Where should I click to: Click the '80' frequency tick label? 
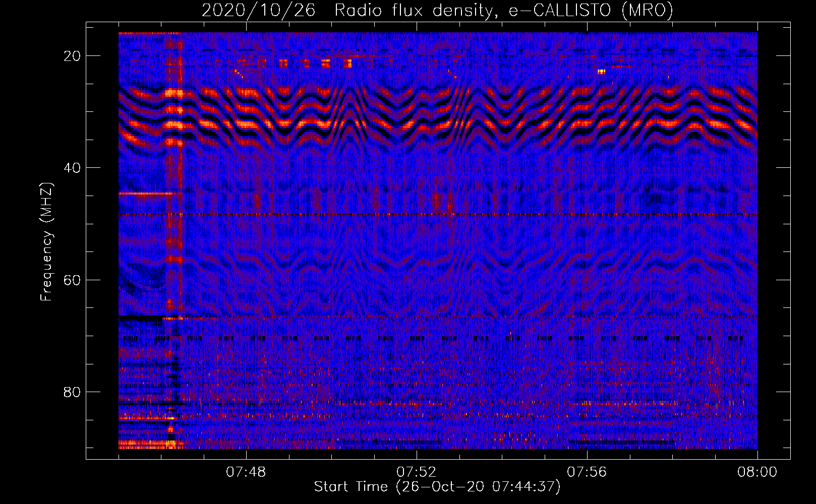coord(72,392)
